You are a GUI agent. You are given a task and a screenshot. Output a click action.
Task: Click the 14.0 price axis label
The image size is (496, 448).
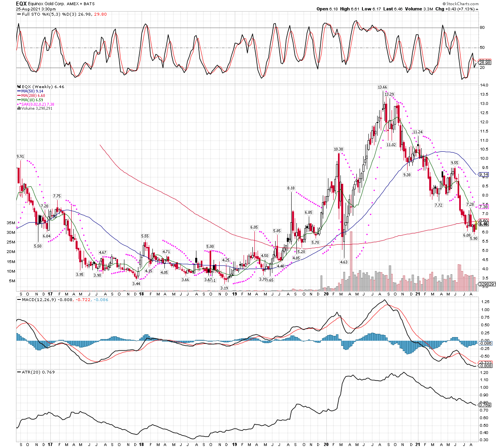click(484, 85)
